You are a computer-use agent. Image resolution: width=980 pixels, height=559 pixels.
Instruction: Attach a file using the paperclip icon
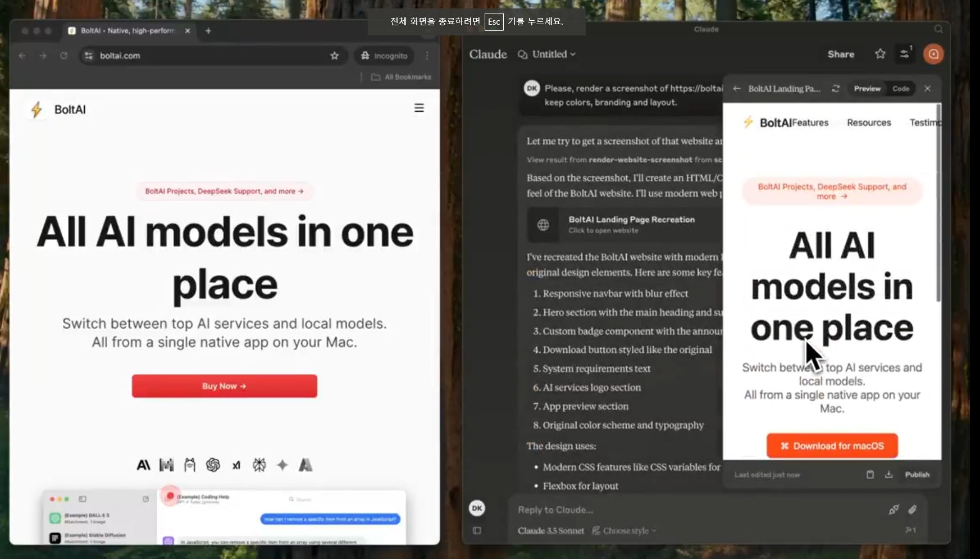[913, 510]
